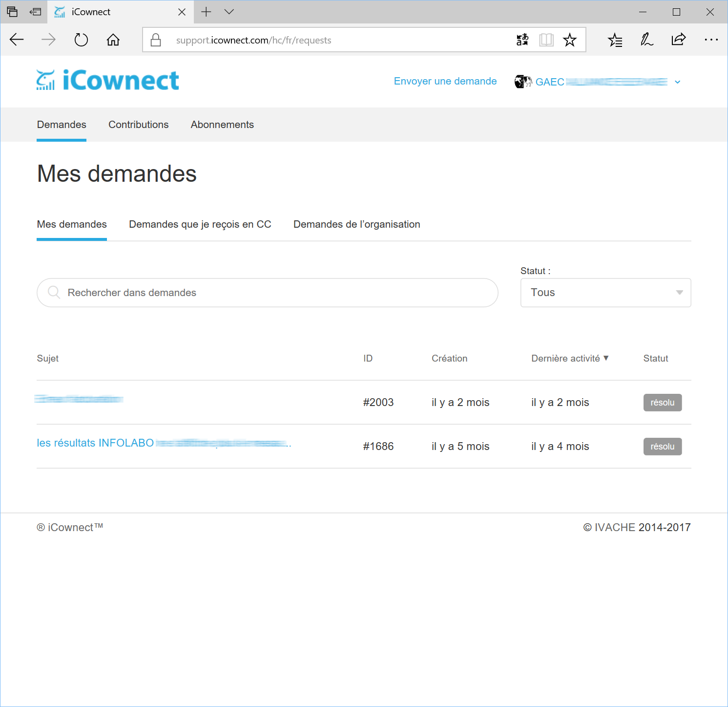Viewport: 728px width, 707px height.
Task: Switch to Demandes de l'organisation tab
Action: click(x=357, y=224)
